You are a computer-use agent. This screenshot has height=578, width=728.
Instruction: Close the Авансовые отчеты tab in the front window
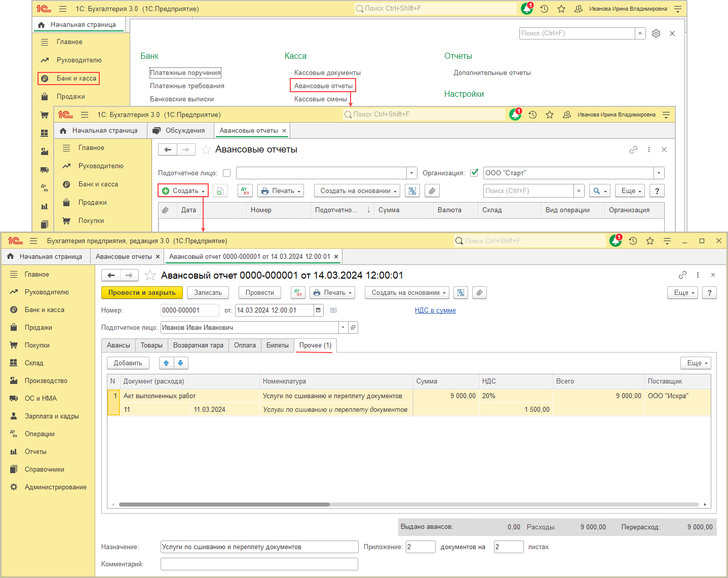(158, 257)
